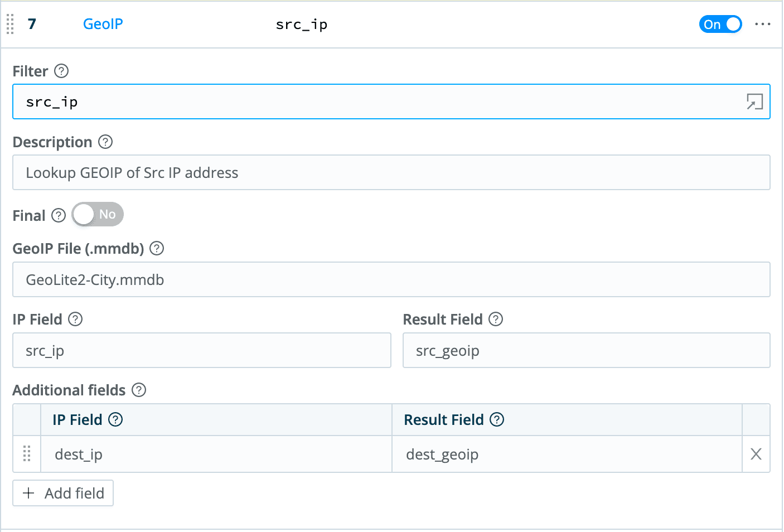
Task: Open the Filter help tooltip
Action: point(62,71)
